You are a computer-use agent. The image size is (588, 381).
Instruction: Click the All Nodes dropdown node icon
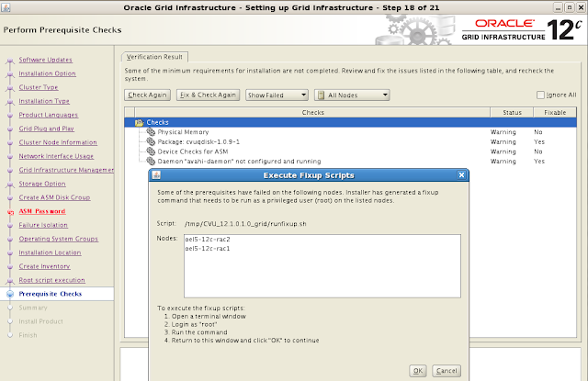(321, 95)
